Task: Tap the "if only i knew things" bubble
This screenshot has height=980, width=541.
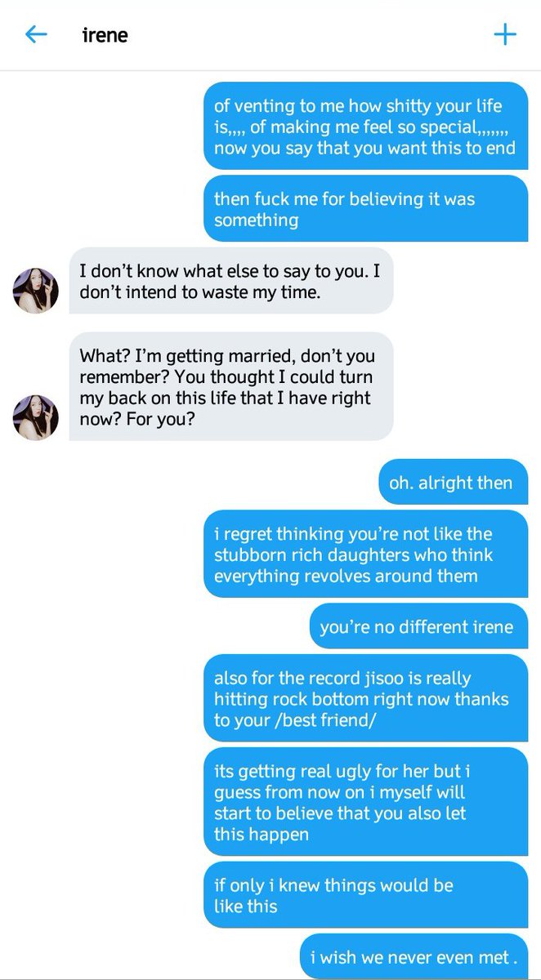Action: [365, 894]
